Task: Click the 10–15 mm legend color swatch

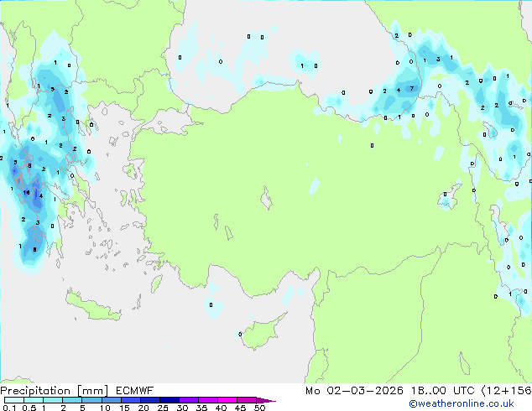Action: [x=112, y=400]
